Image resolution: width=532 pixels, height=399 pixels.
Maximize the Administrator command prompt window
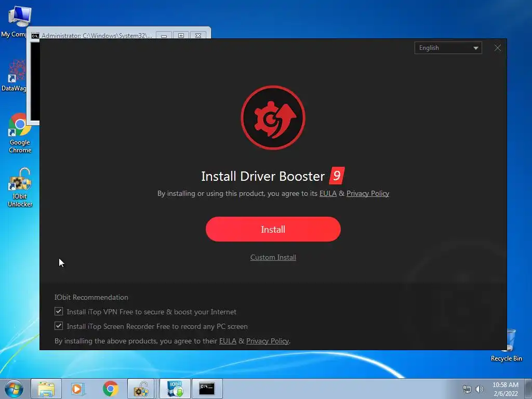pyautogui.click(x=181, y=36)
